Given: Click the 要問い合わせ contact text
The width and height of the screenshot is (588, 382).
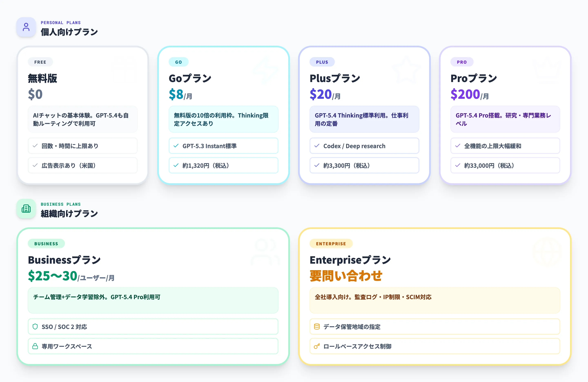Looking at the screenshot, I should pyautogui.click(x=346, y=276).
